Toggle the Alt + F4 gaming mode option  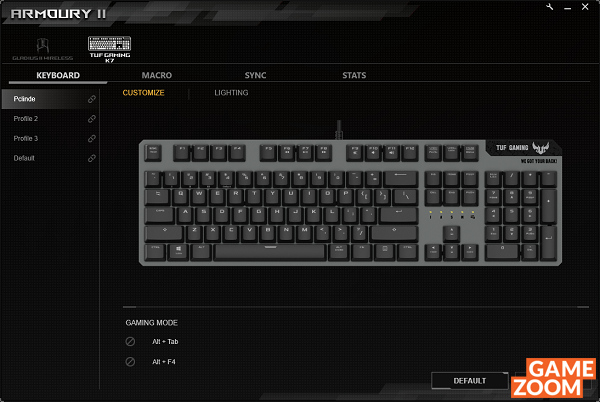tap(130, 361)
